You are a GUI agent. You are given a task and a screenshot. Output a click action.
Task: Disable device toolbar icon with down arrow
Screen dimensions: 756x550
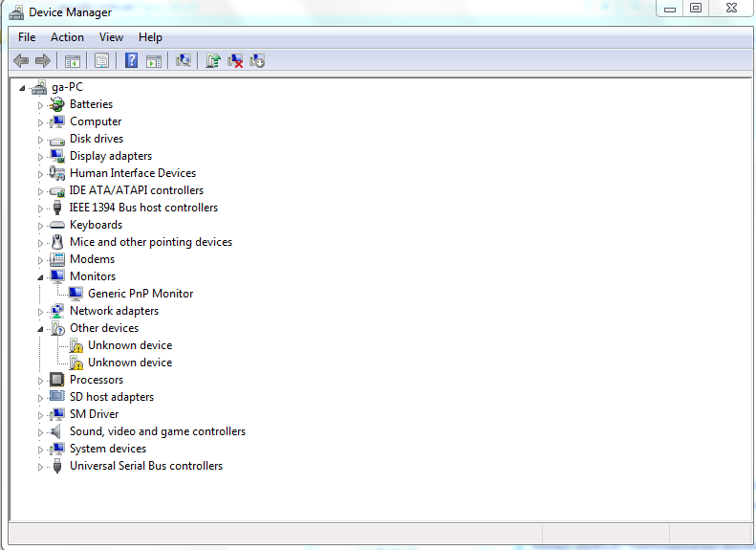[257, 61]
